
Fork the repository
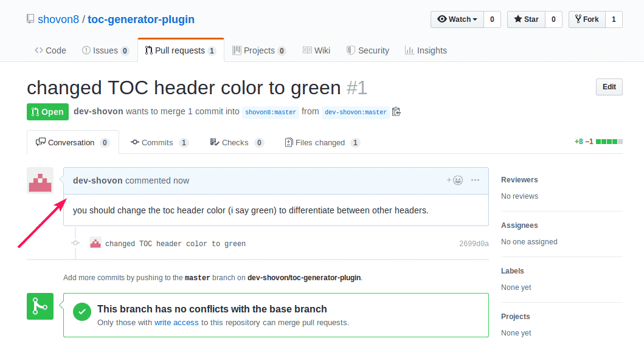(x=587, y=19)
